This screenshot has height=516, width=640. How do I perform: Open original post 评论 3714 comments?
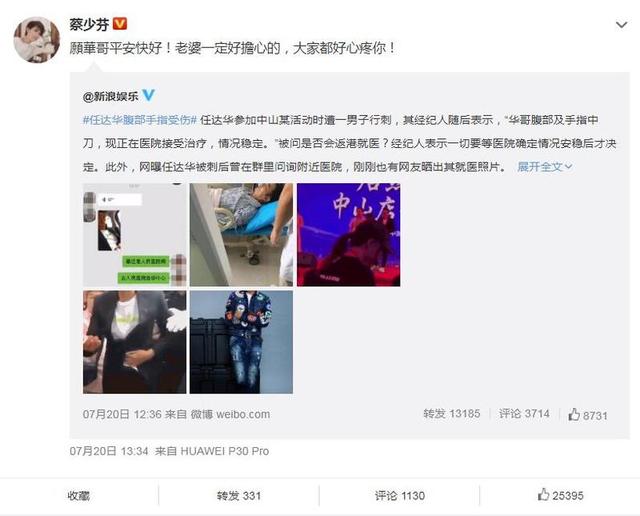tap(524, 414)
